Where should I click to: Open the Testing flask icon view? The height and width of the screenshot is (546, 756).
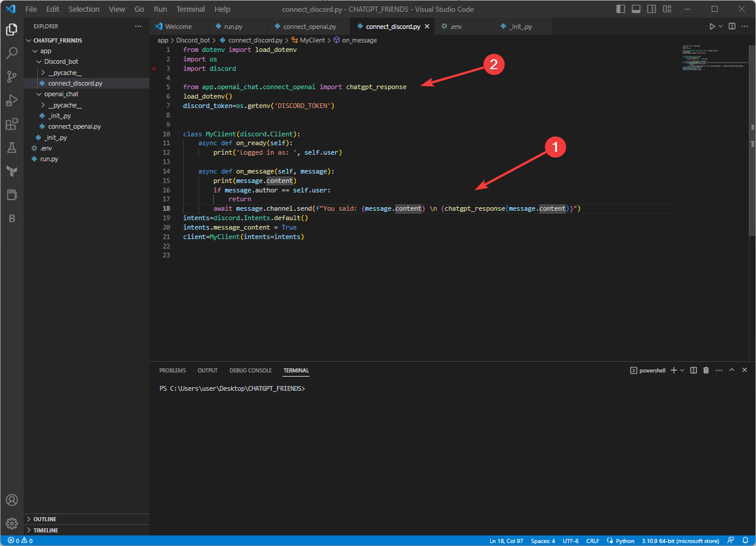pyautogui.click(x=12, y=148)
